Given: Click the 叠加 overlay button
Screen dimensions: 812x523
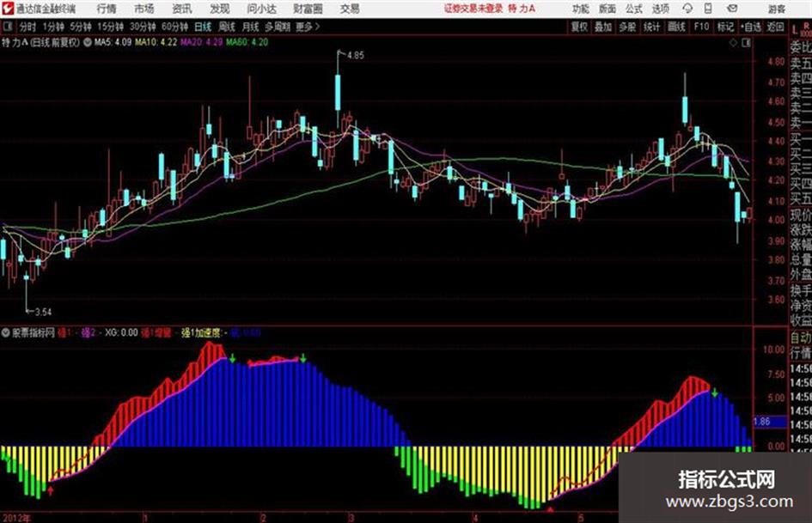Looking at the screenshot, I should tap(603, 27).
